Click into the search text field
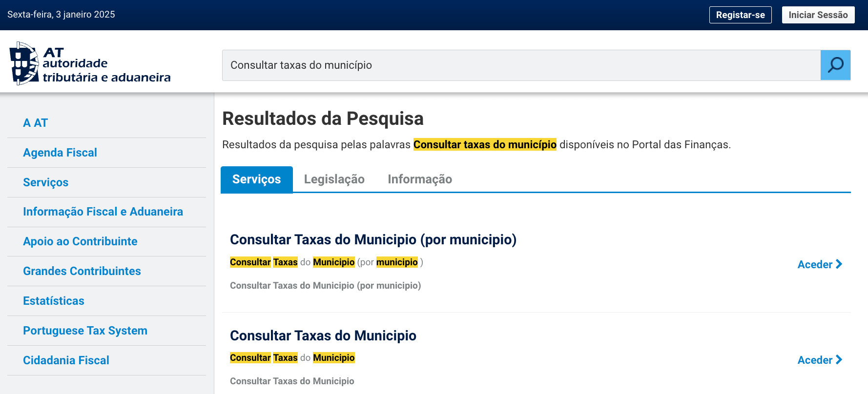The width and height of the screenshot is (868, 394). [x=521, y=65]
